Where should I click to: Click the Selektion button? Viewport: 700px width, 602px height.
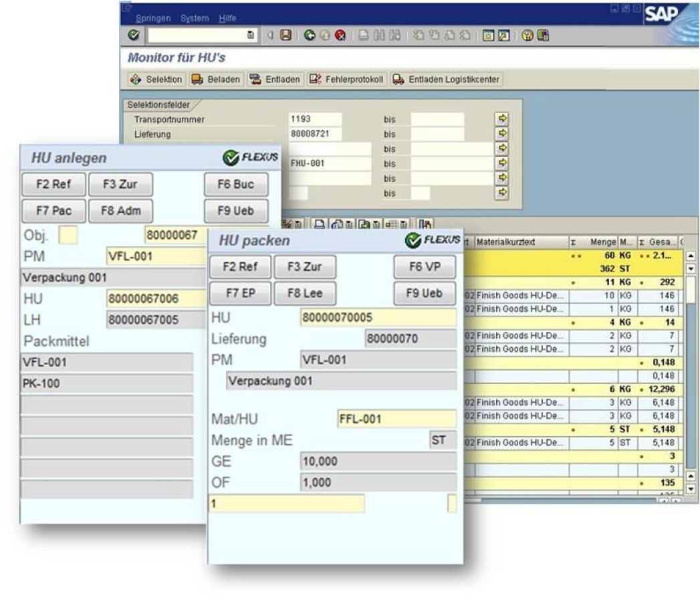coord(156,79)
